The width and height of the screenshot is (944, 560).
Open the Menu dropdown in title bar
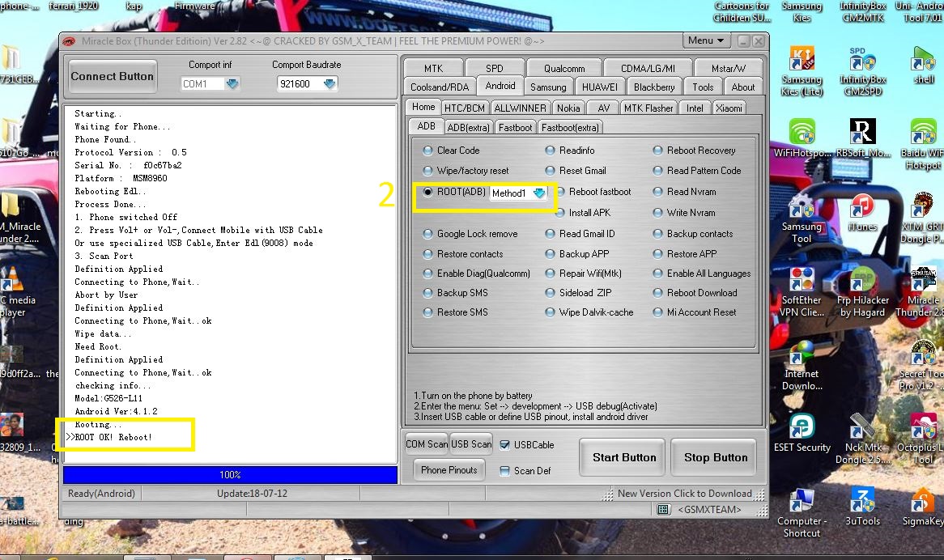706,40
